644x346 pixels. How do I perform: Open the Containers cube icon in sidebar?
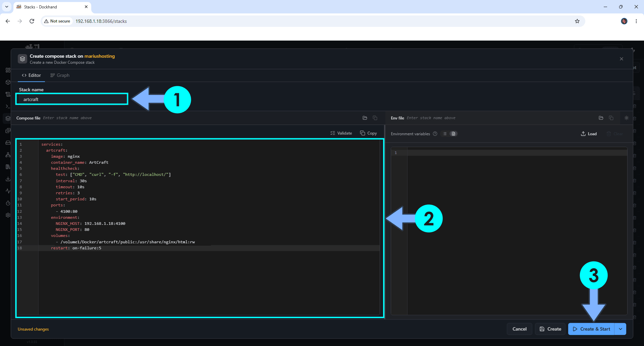[x=8, y=82]
